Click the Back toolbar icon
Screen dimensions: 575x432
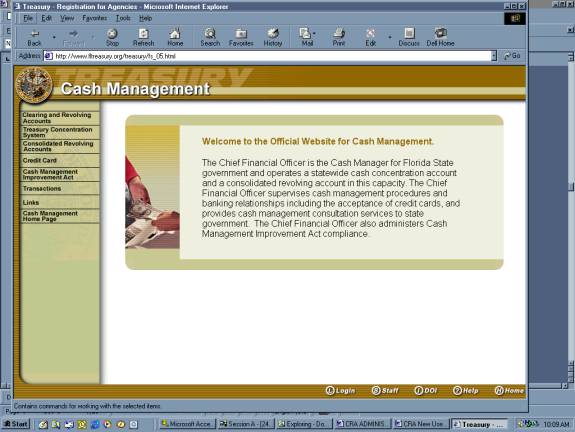coord(35,34)
